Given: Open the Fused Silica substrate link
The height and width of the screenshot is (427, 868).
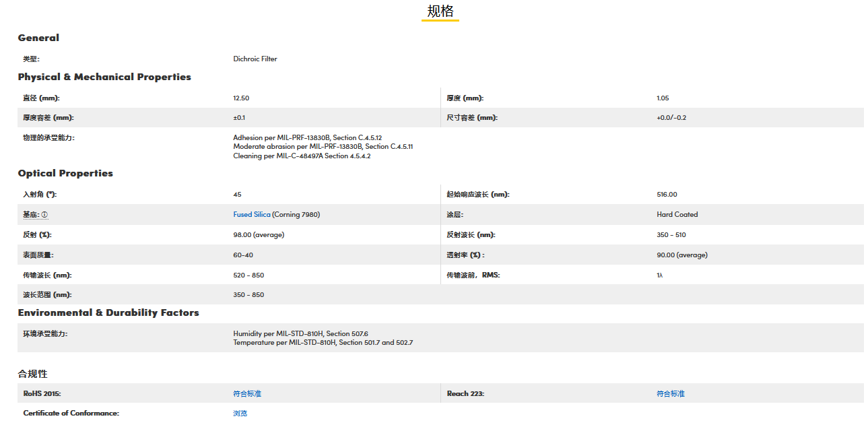Looking at the screenshot, I should (252, 215).
